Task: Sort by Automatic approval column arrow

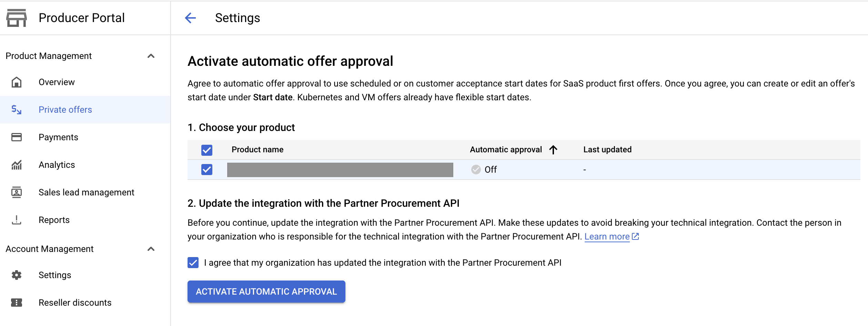Action: (x=553, y=150)
